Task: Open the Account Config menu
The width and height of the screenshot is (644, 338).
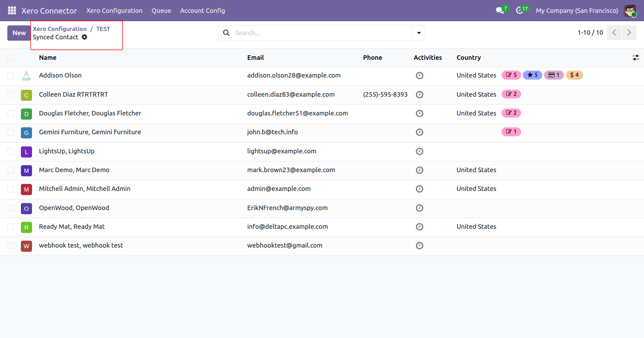Action: tap(203, 11)
